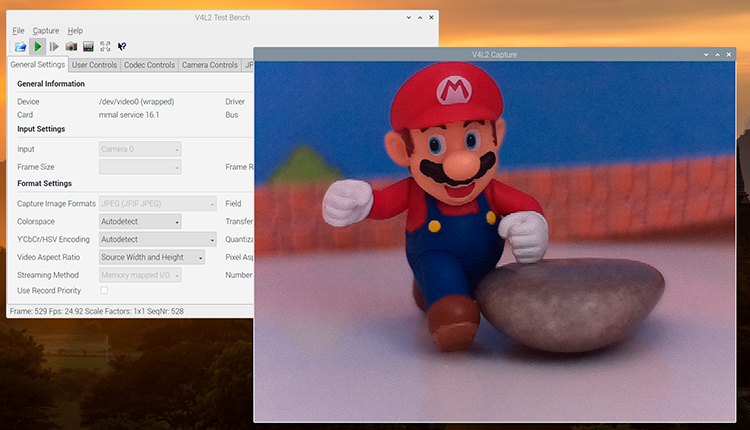Click the film strip record icon
Screen dimensions: 750x430
[x=88, y=46]
